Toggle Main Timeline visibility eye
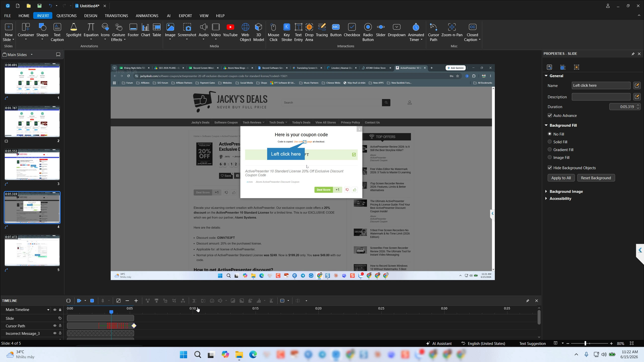The height and width of the screenshot is (362, 644). click(x=55, y=310)
